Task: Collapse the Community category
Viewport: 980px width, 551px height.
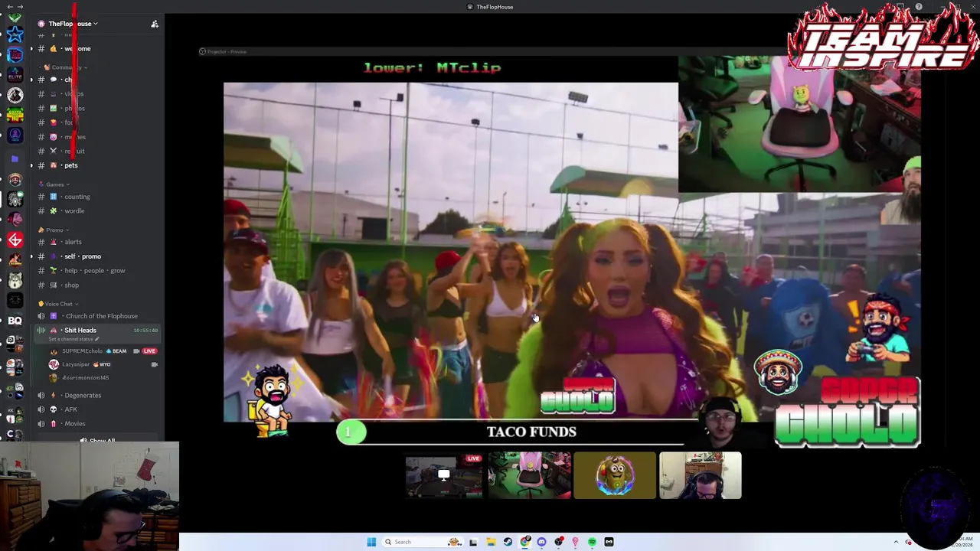Action: [66, 67]
